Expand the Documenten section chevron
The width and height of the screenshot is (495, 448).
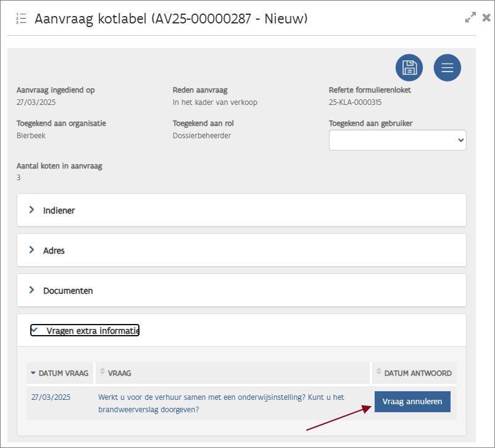pyautogui.click(x=31, y=290)
